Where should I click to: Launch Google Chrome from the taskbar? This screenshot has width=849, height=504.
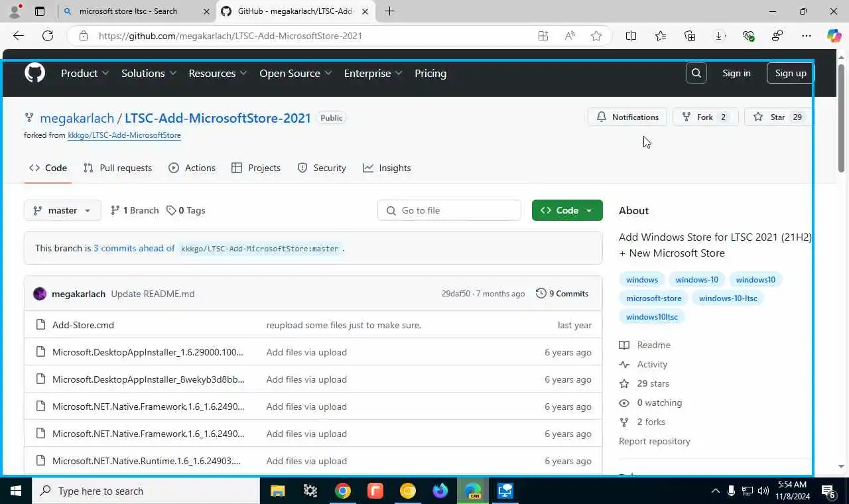(x=342, y=491)
